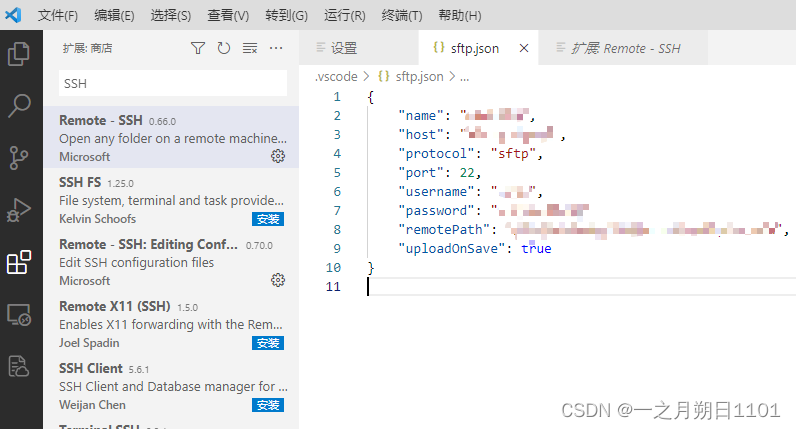Click line number 1 in gutter

click(337, 96)
